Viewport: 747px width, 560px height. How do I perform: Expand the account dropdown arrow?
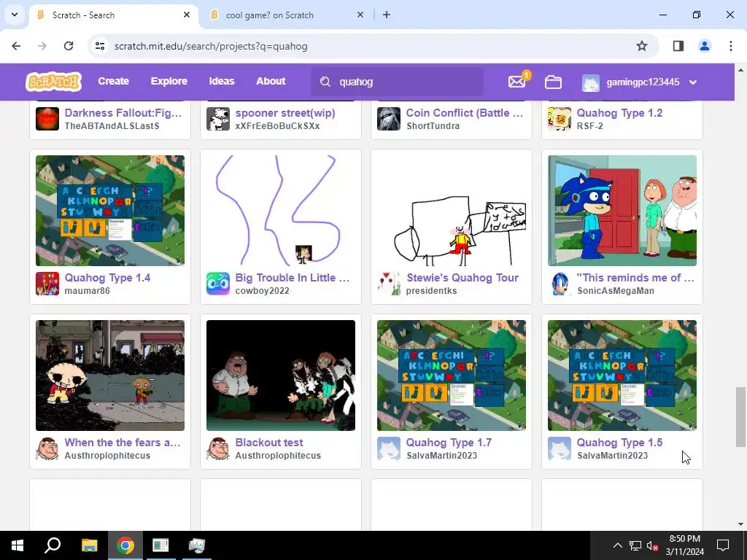tap(693, 82)
